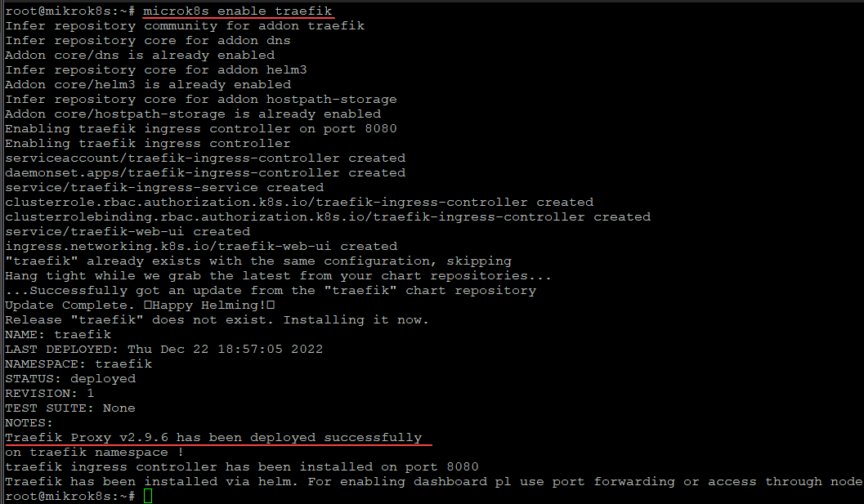Click the "LAST DEPLOYED" timestamp line

tap(163, 350)
